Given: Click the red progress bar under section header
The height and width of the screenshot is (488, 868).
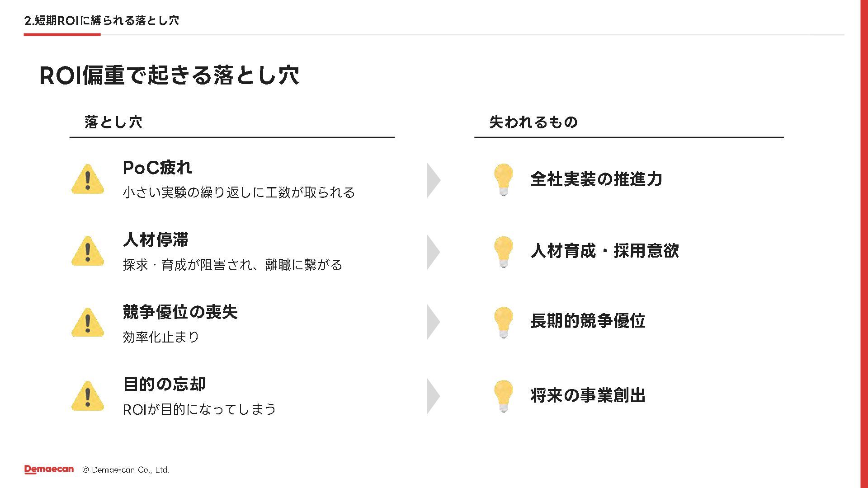Looking at the screenshot, I should (x=62, y=35).
